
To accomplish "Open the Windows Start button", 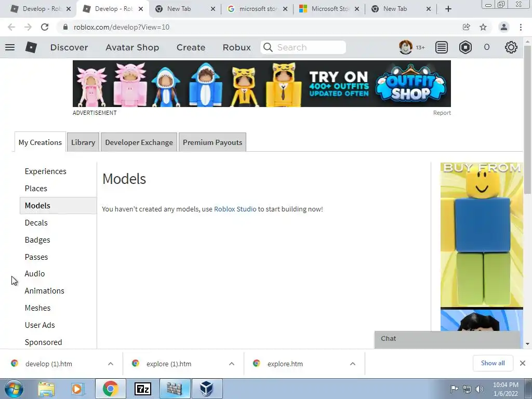I will (14, 389).
